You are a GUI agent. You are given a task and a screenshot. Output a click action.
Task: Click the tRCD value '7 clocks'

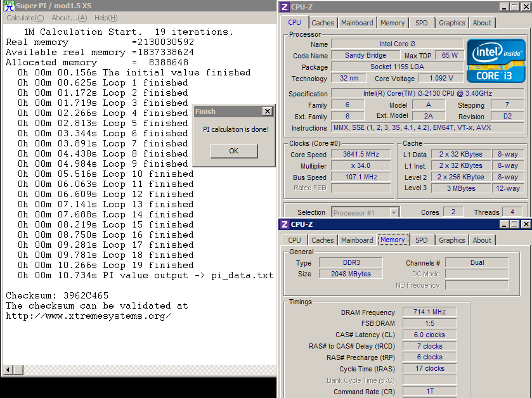click(429, 346)
